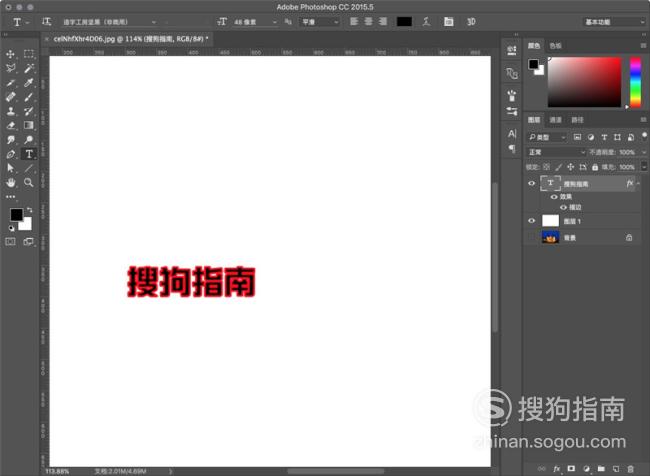
Task: Hide the text layer with eye icon
Action: point(532,183)
